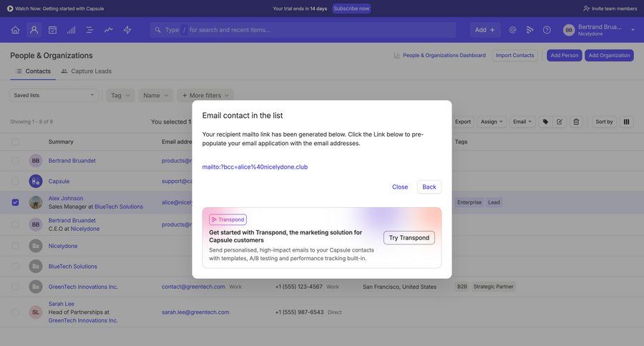Click the BlueTech Solutions organization avatar
644x346 pixels.
click(x=36, y=267)
